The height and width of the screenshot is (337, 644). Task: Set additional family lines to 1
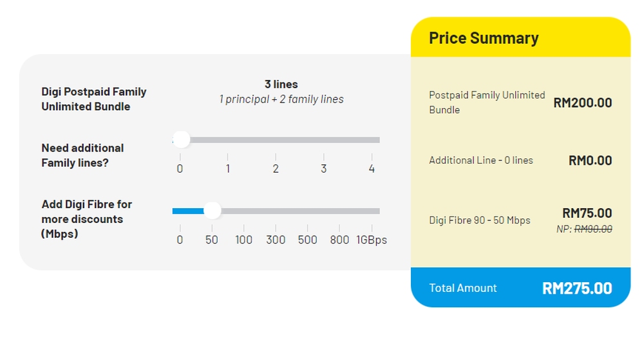tap(228, 140)
